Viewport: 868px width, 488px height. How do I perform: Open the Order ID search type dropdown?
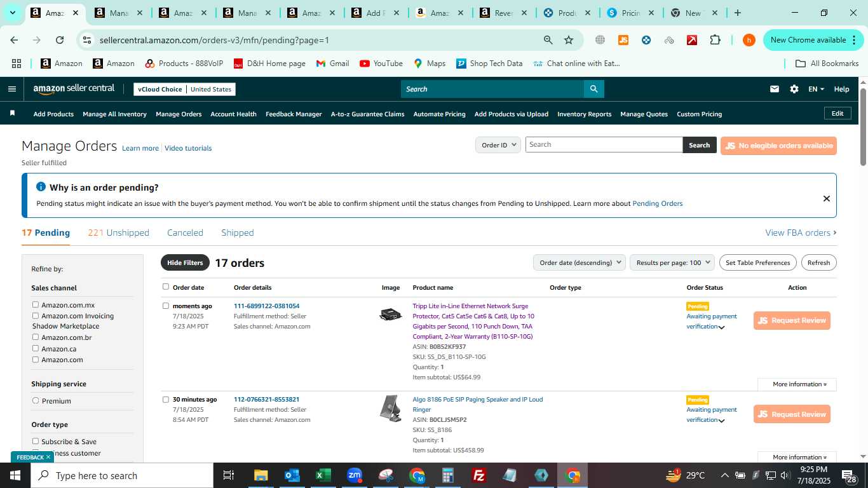pyautogui.click(x=498, y=145)
